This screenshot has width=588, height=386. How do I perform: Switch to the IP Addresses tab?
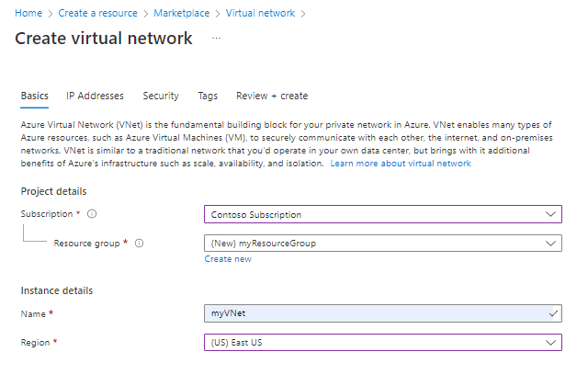point(95,96)
